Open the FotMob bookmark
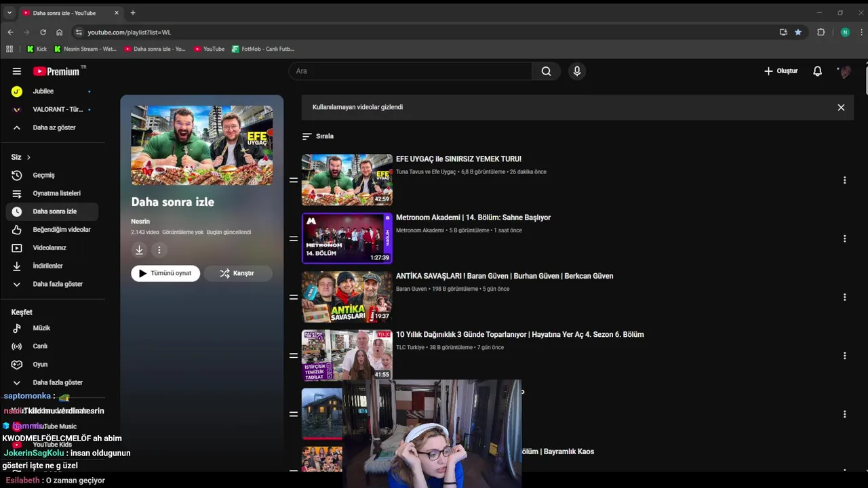Image resolution: width=868 pixels, height=488 pixels. pyautogui.click(x=263, y=49)
